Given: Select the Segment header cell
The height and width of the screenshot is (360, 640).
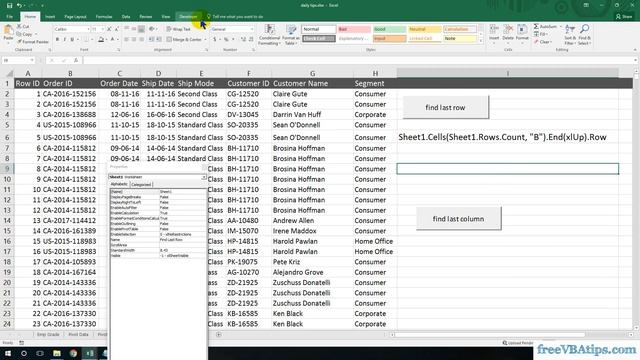Looking at the screenshot, I should 375,83.
